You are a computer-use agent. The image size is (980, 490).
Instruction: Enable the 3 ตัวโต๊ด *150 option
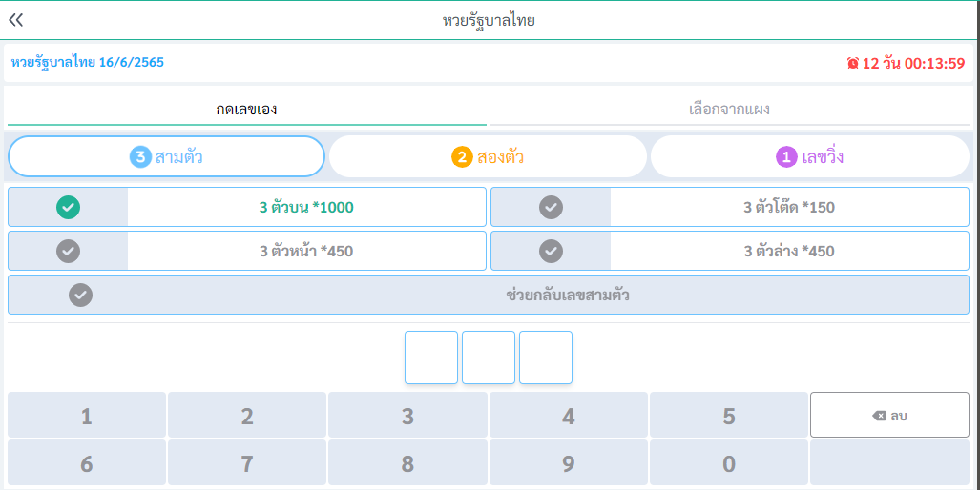click(x=551, y=207)
